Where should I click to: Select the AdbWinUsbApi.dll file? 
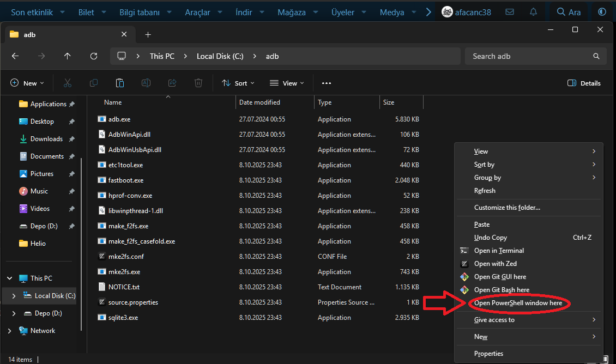pyautogui.click(x=135, y=150)
